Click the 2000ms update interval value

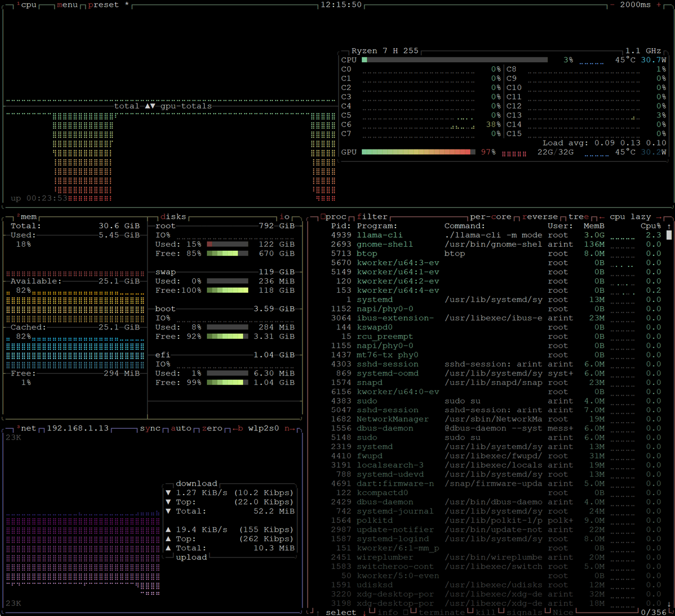[635, 5]
